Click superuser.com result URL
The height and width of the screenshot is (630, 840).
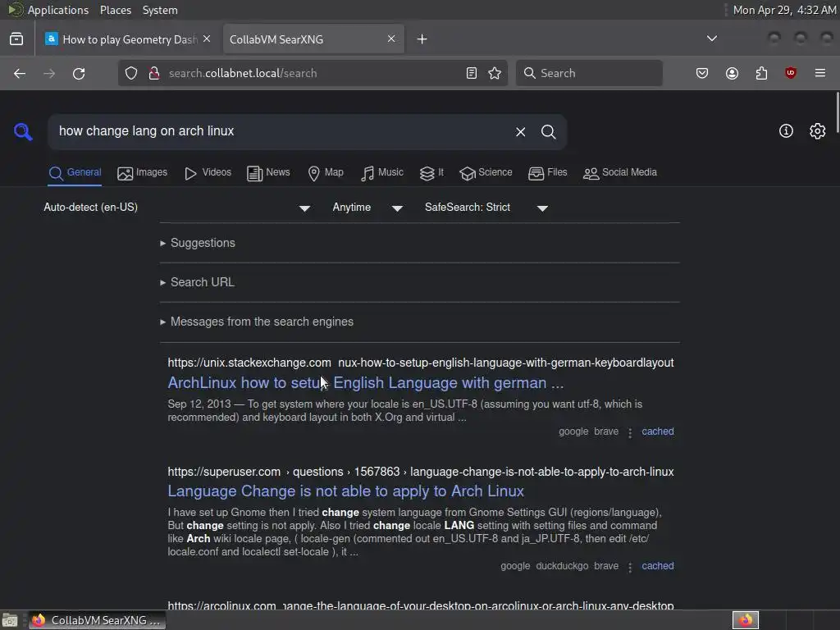[x=421, y=472]
